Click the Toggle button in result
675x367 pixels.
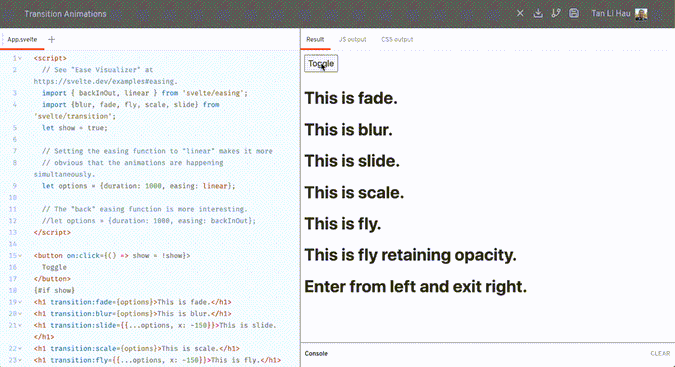point(321,64)
